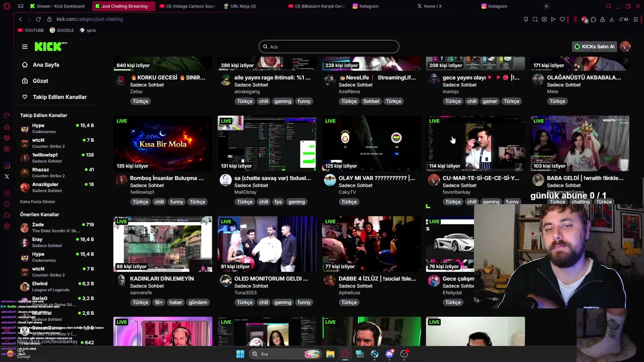The width and height of the screenshot is (644, 362).
Task: Add bookmark with the heart icon
Action: point(562,19)
